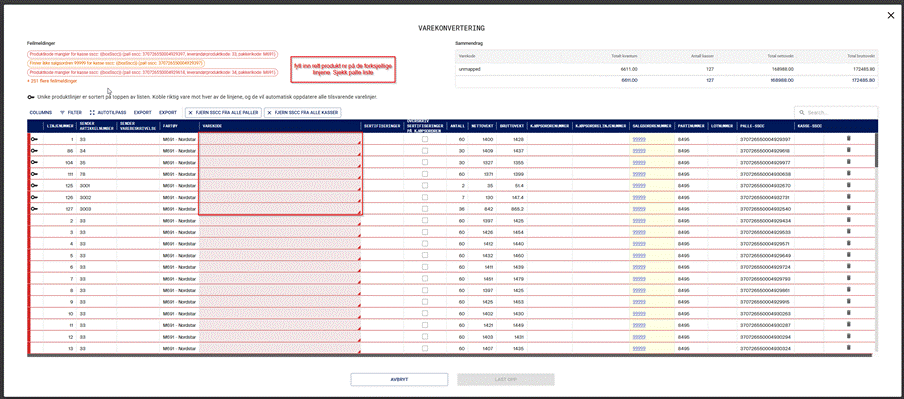Click Fjern SSCC fra alle paller
This screenshot has width=904, height=399.
coord(223,112)
